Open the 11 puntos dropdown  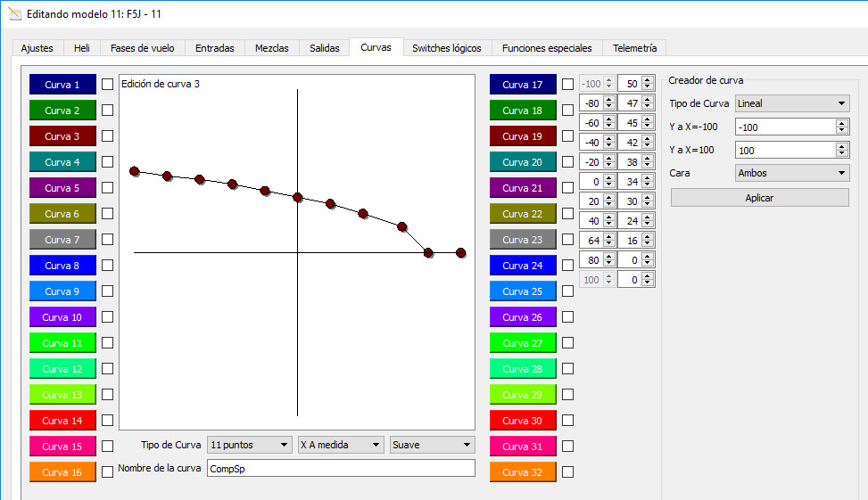(x=249, y=445)
